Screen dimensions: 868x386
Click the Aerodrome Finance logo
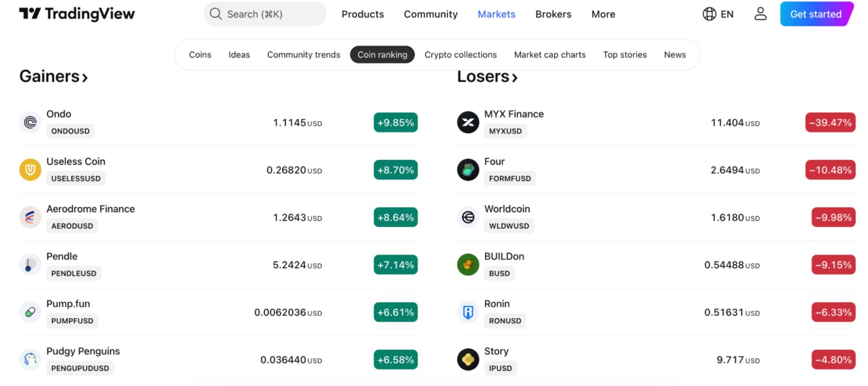click(30, 217)
